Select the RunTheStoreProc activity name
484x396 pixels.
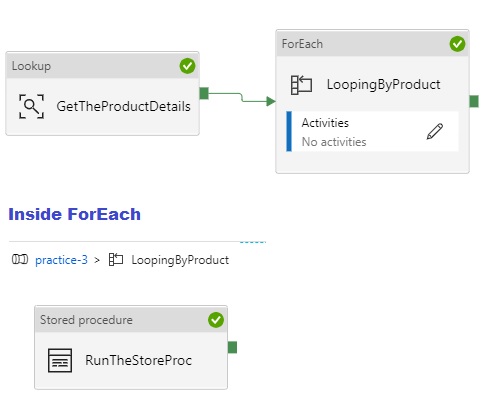click(138, 360)
